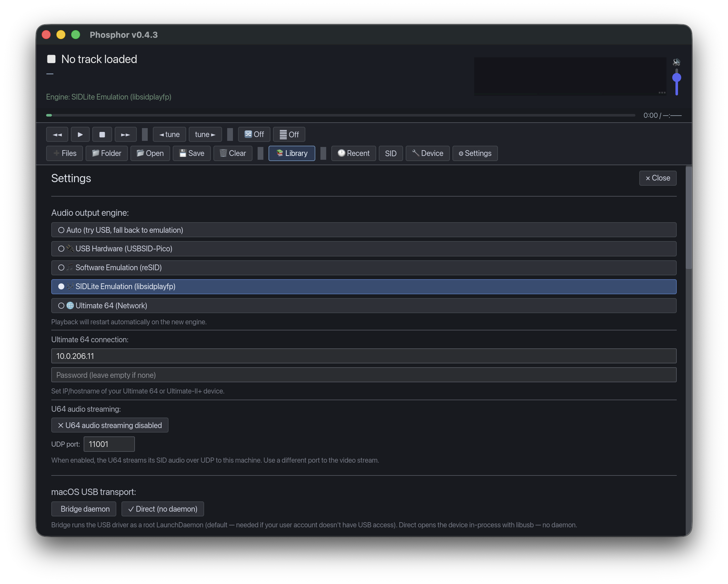Select SIDLite Emulation (libsidplayfp) engine
The width and height of the screenshot is (728, 584).
[364, 287]
